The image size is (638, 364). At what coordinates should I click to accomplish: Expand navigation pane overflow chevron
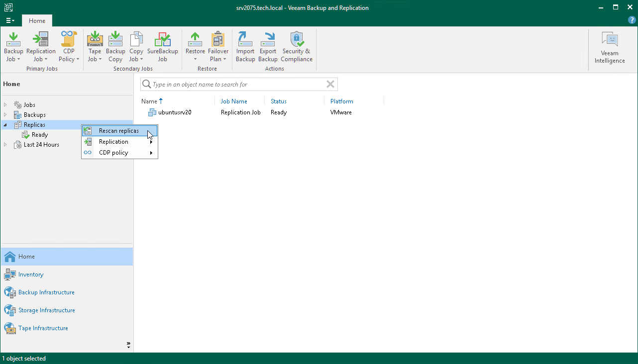pyautogui.click(x=128, y=344)
